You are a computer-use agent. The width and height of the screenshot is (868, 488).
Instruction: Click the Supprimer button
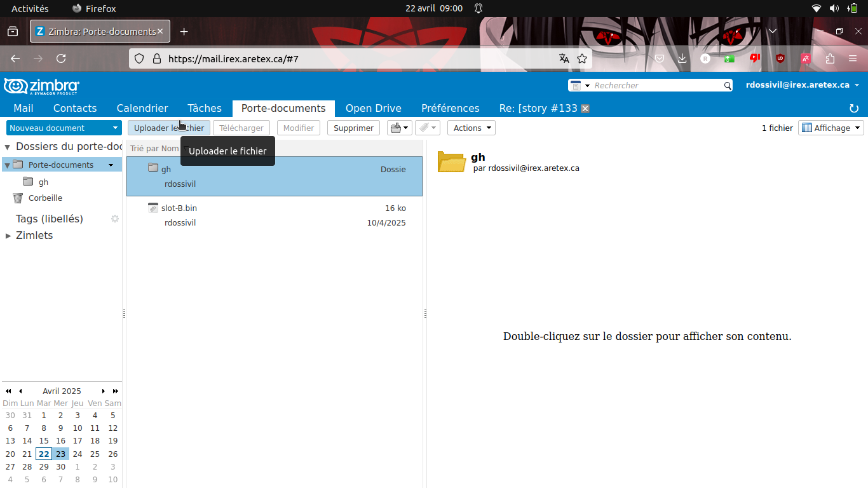click(353, 128)
